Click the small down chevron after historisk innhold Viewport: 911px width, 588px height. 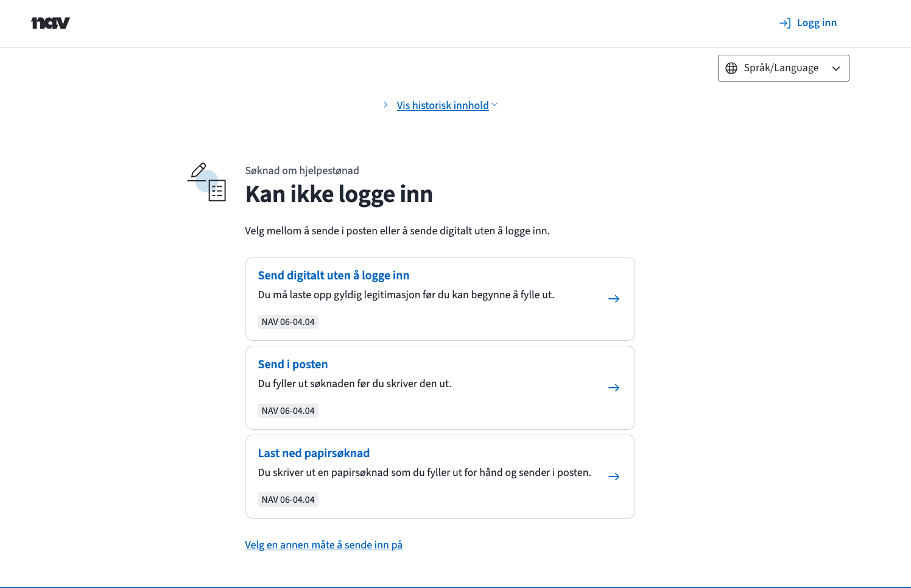[494, 105]
